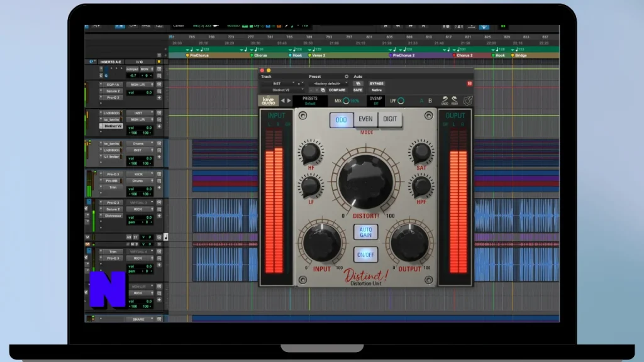This screenshot has width=644, height=362.
Task: Click the preset copy-settings icon beside COMPARE
Action: click(x=323, y=90)
